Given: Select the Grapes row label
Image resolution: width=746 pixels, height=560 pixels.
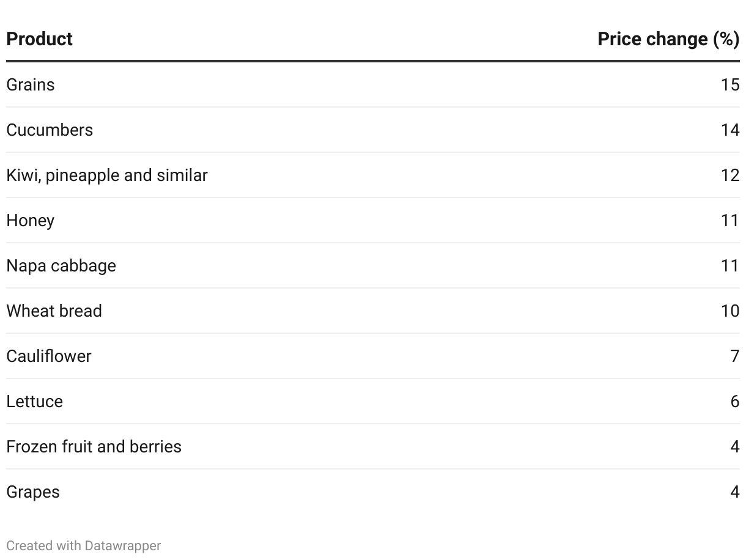Looking at the screenshot, I should (33, 492).
